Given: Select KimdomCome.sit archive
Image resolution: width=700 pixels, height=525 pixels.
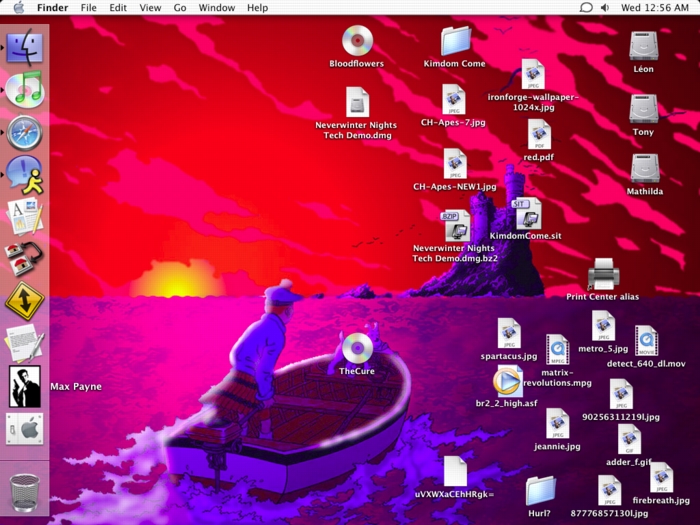Looking at the screenshot, I should pyautogui.click(x=527, y=213).
